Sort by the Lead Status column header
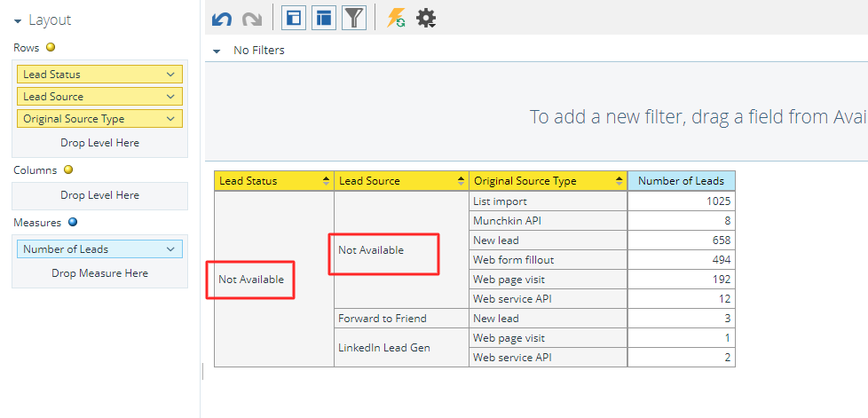 pos(274,180)
